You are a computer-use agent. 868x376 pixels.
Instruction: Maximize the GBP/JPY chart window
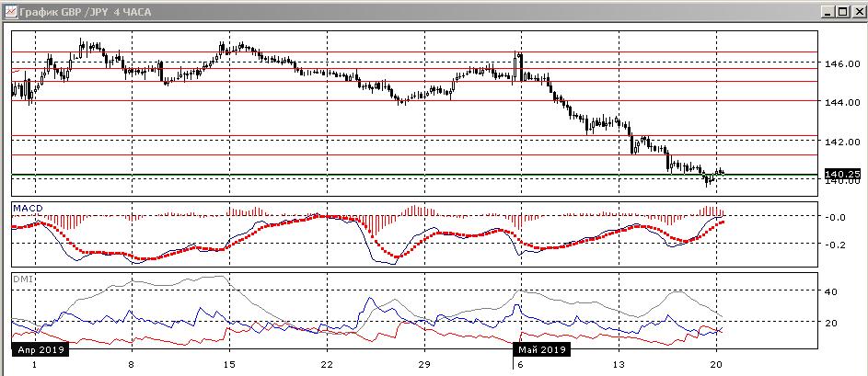tap(841, 12)
